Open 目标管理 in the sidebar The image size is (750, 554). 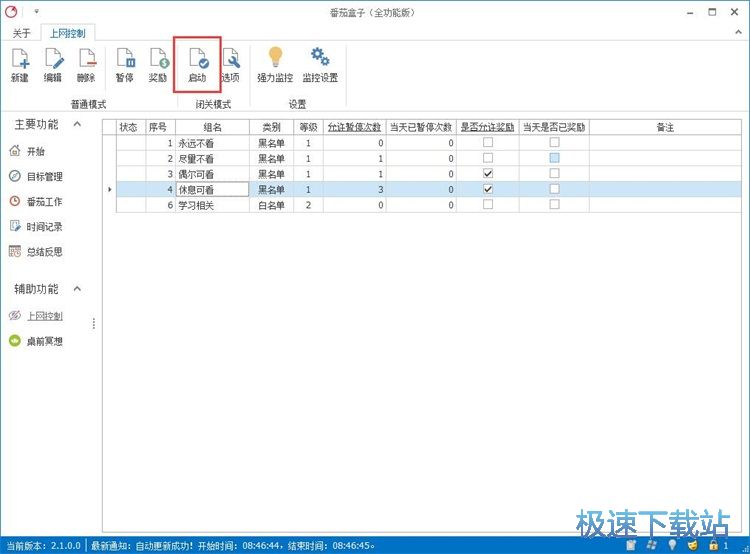click(x=36, y=177)
